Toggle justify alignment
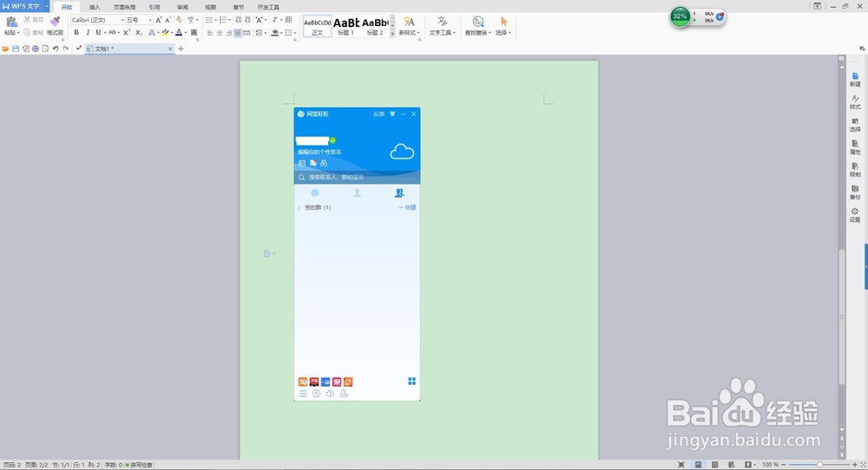This screenshot has width=868, height=470. (x=238, y=33)
